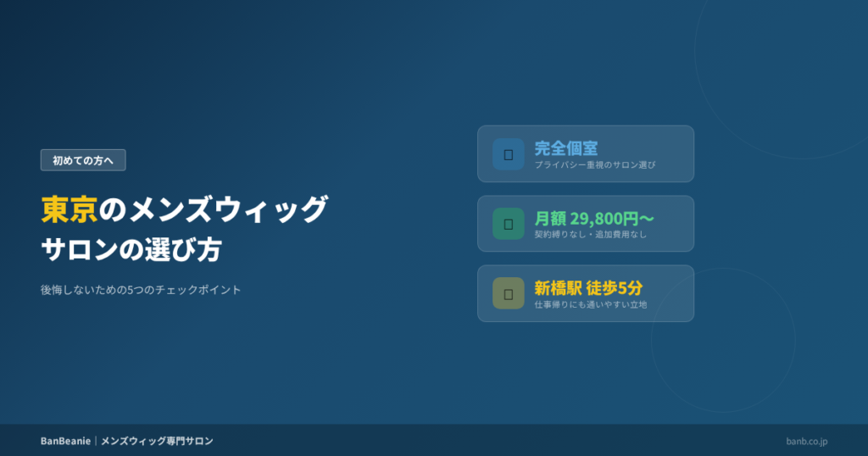Click the 契約縛りなし・追加費用なし description

(590, 235)
